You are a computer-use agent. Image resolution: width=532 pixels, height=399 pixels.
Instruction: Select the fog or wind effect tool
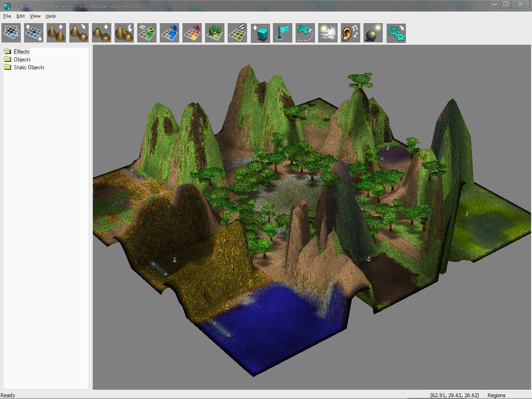click(x=328, y=33)
